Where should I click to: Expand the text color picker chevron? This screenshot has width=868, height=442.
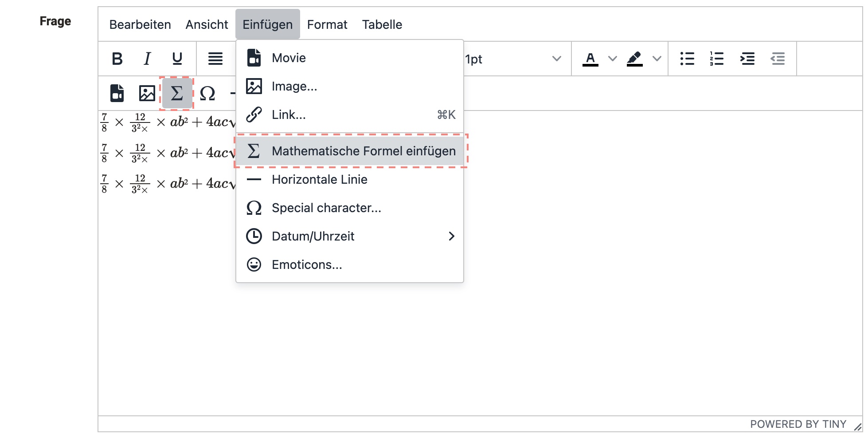click(612, 59)
